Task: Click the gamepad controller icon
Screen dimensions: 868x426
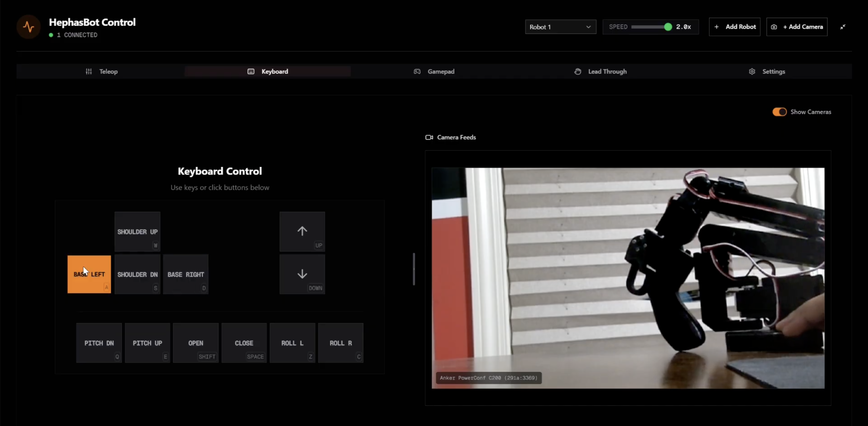Action: tap(417, 71)
